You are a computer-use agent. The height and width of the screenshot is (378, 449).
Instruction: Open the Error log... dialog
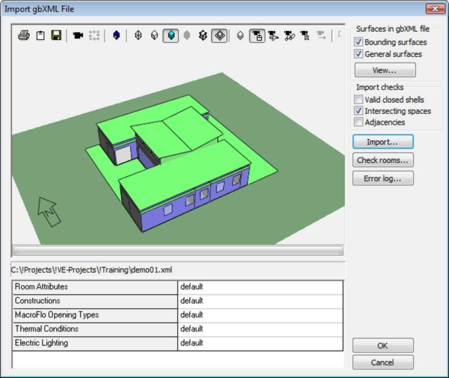pos(383,178)
